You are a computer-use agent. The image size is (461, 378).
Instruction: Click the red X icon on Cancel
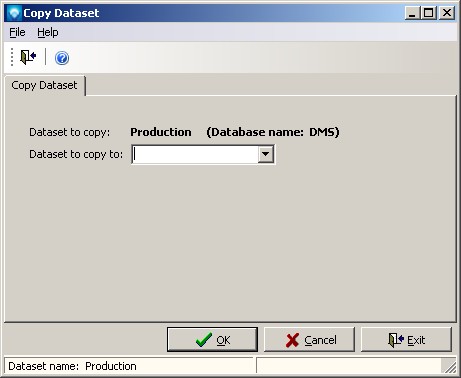[x=292, y=340]
